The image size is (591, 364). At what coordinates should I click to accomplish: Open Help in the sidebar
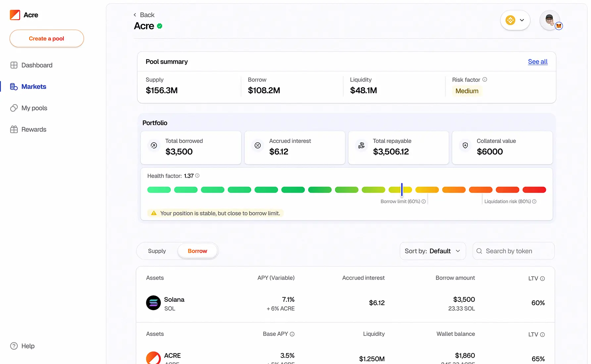(28, 346)
